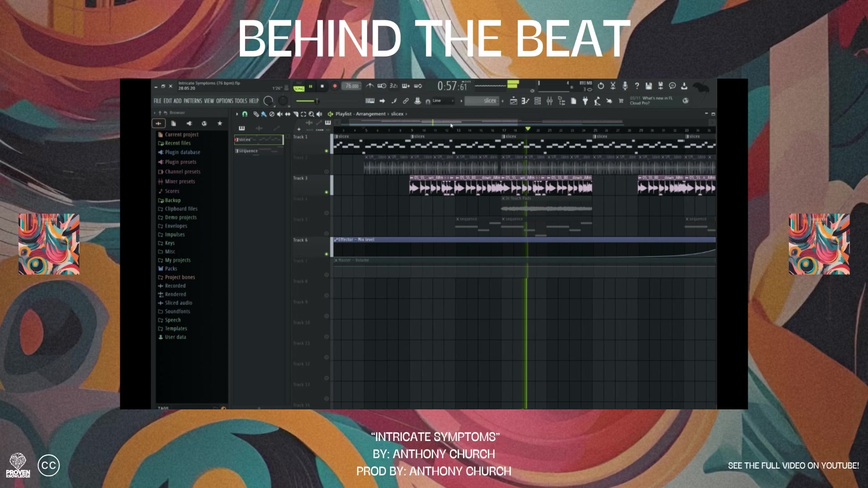Select the Paint brush tool
This screenshot has height=488, width=868.
[264, 114]
